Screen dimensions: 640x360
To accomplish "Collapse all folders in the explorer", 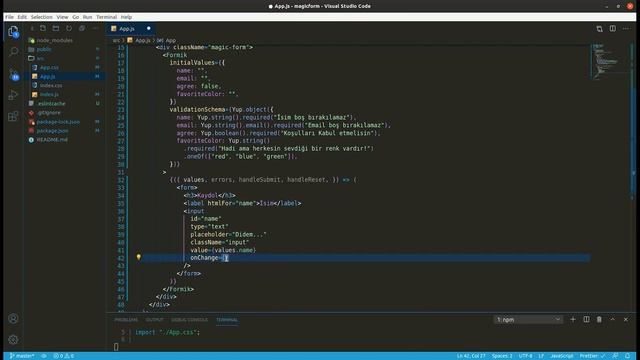I will click(82, 29).
